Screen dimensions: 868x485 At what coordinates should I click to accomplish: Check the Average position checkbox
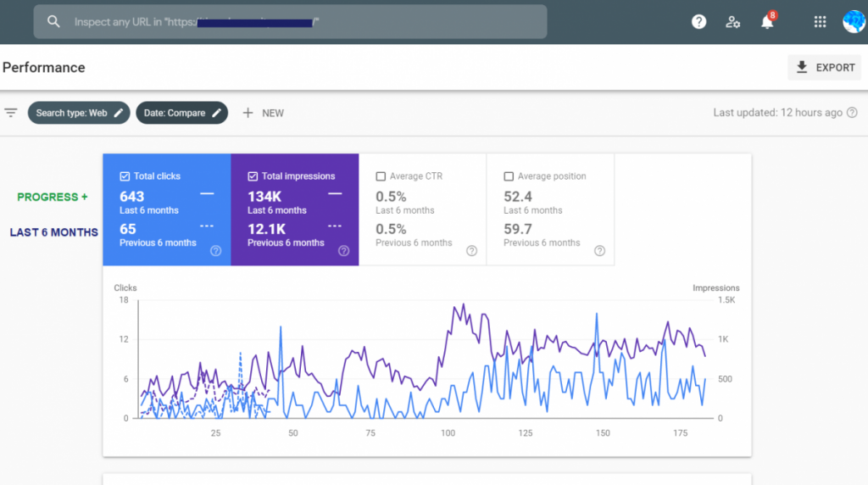[509, 176]
